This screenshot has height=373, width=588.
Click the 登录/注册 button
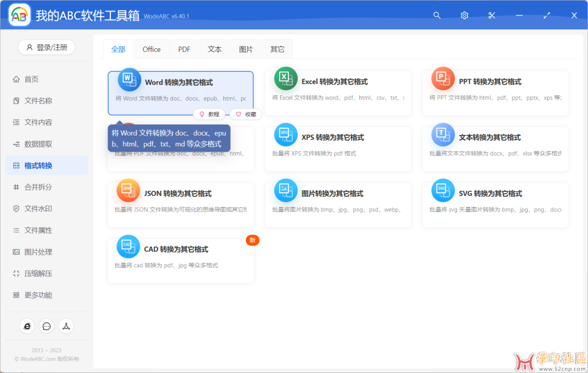coord(46,47)
